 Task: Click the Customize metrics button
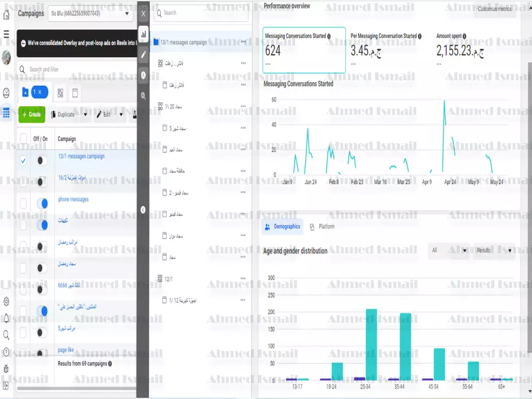[494, 9]
